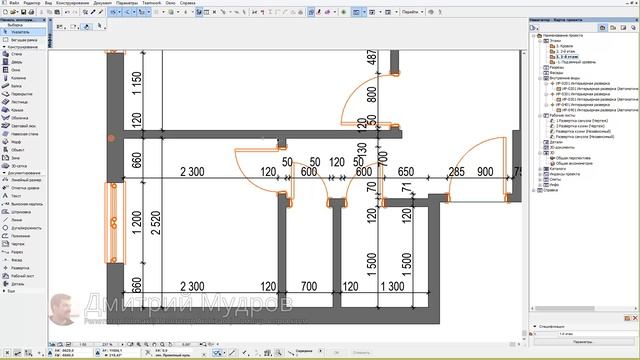Image resolution: width=640 pixels, height=360 pixels.
Task: Open the Конструирование menu
Action: tap(72, 3)
